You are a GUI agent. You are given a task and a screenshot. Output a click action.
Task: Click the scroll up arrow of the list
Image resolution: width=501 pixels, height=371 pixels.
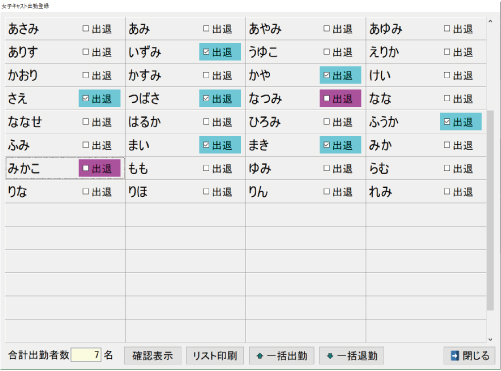[x=490, y=22]
